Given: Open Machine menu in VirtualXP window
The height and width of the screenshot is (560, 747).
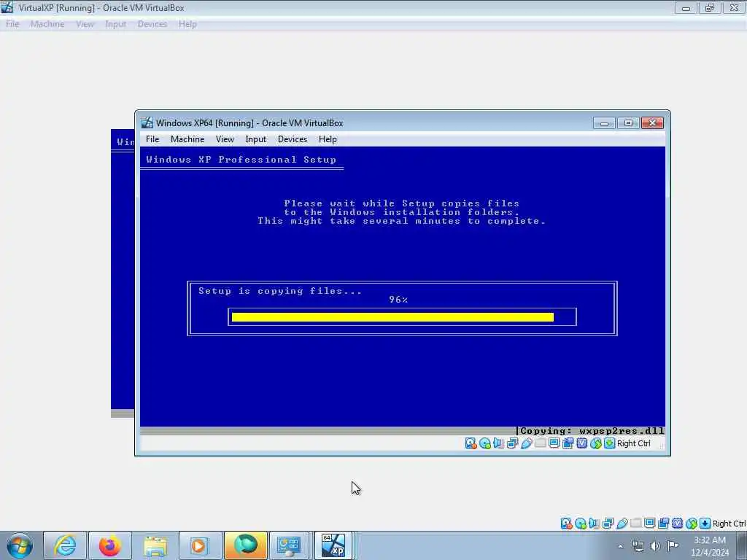Looking at the screenshot, I should [47, 24].
